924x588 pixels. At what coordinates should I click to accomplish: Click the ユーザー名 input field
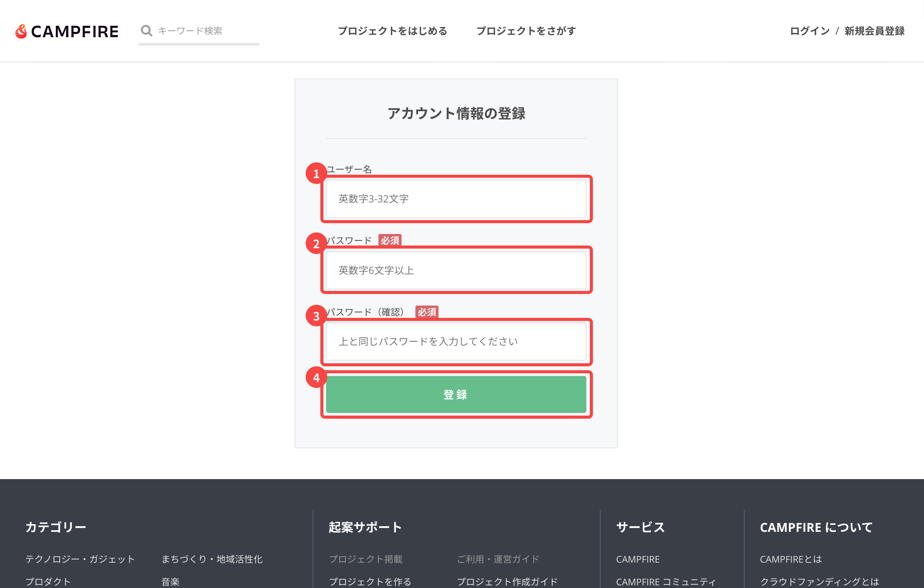click(456, 199)
